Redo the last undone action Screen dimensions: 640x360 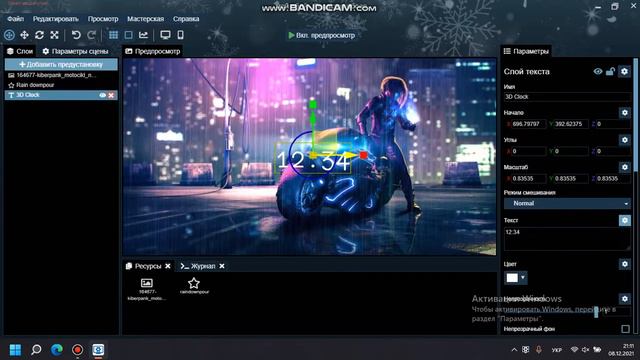[x=91, y=35]
